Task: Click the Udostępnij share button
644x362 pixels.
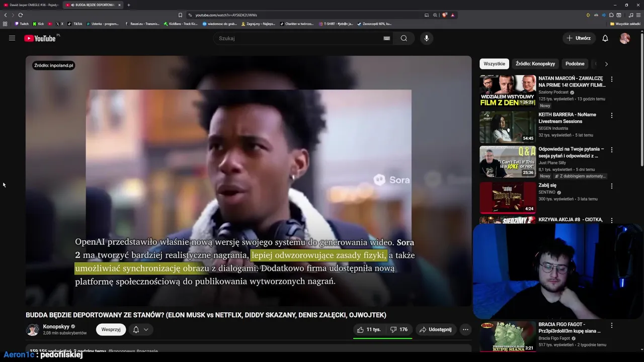Action: [436, 330]
